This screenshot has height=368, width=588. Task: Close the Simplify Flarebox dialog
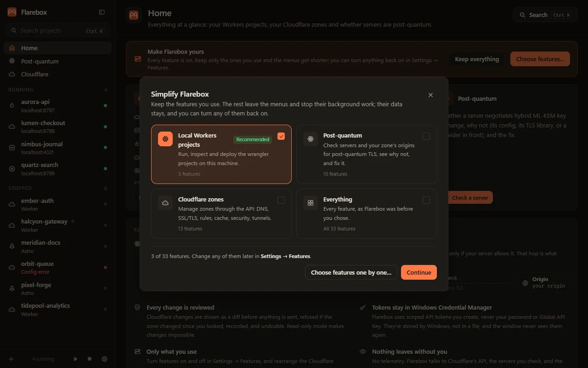[x=430, y=95]
